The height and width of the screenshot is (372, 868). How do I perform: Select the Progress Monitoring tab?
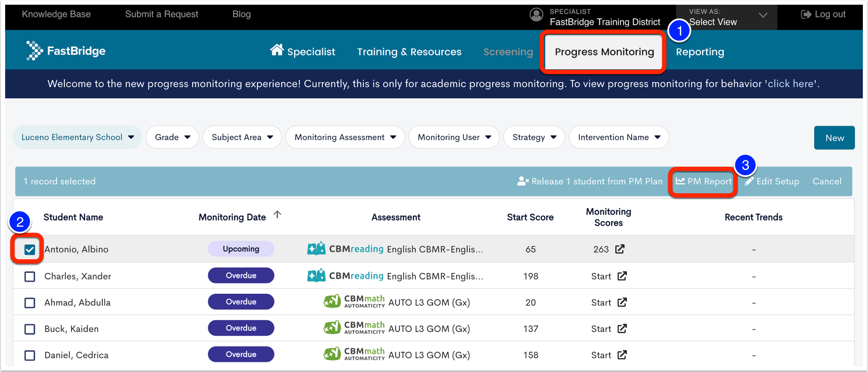point(604,52)
